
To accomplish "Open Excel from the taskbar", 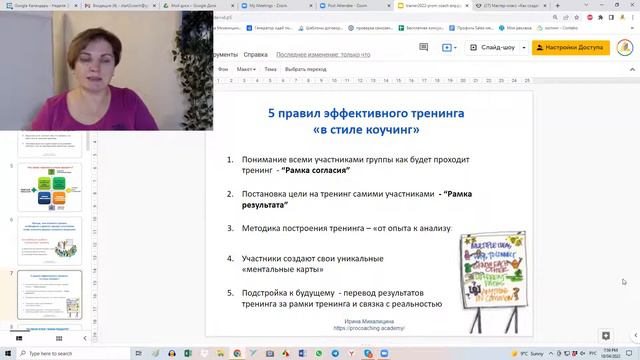I will pos(188,353).
